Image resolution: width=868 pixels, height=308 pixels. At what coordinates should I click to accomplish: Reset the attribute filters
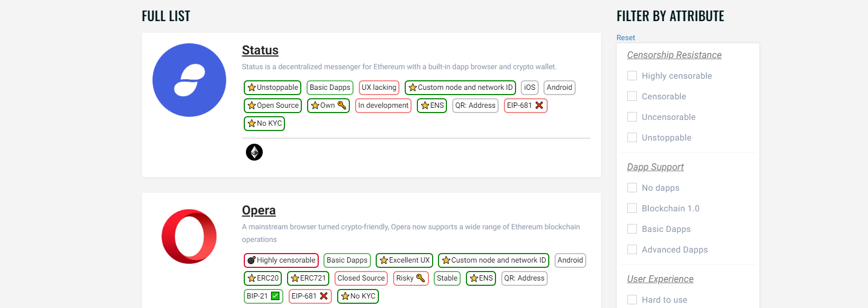click(626, 38)
